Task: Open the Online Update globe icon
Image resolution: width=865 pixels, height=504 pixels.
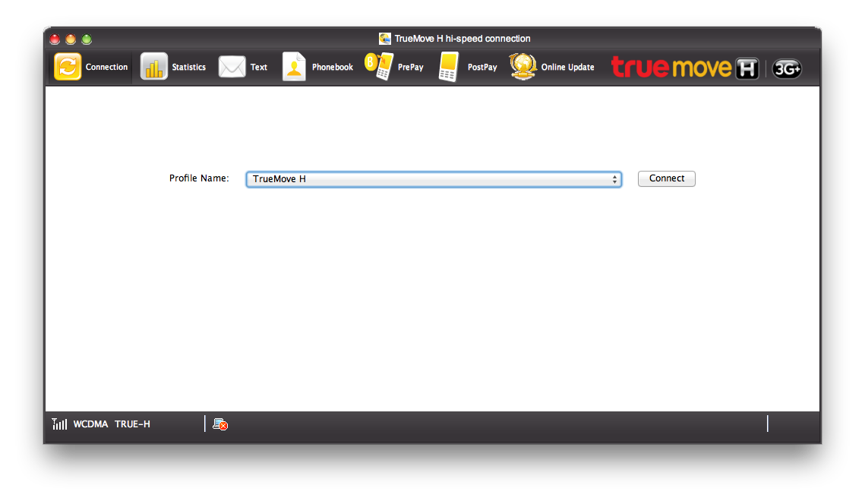Action: (x=523, y=67)
